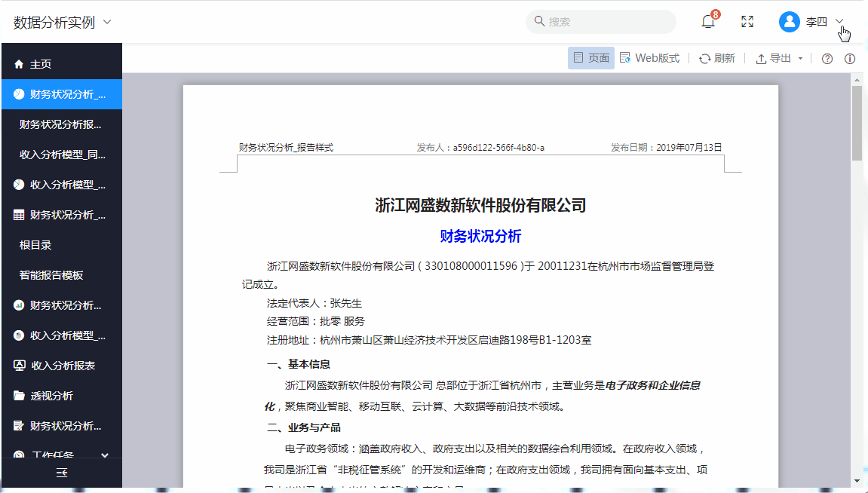
Task: Collapse the sidebar using the bottom icon
Action: point(61,473)
